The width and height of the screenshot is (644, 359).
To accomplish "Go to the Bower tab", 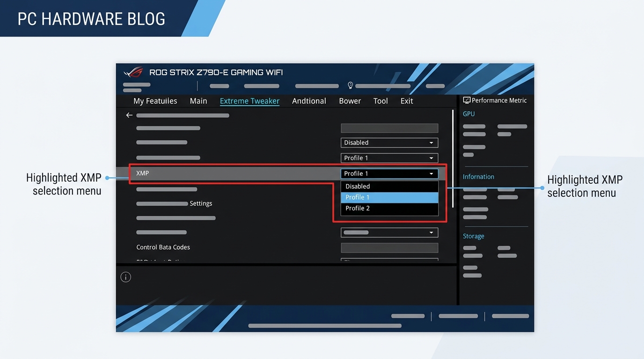I will pyautogui.click(x=350, y=101).
